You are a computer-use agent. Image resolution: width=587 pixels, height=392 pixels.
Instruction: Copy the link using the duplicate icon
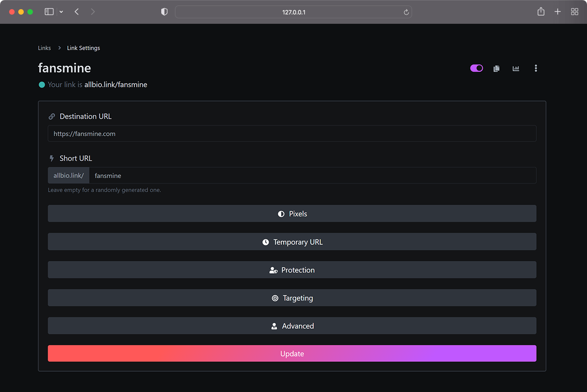497,69
